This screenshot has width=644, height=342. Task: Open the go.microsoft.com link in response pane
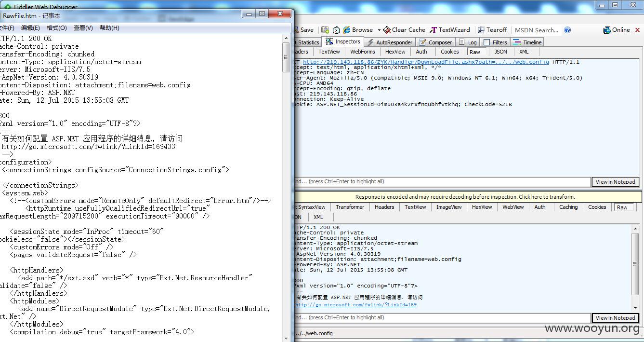click(x=356, y=305)
